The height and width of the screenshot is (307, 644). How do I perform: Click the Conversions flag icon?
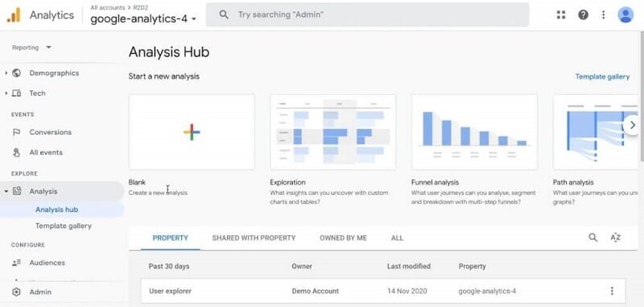point(16,132)
